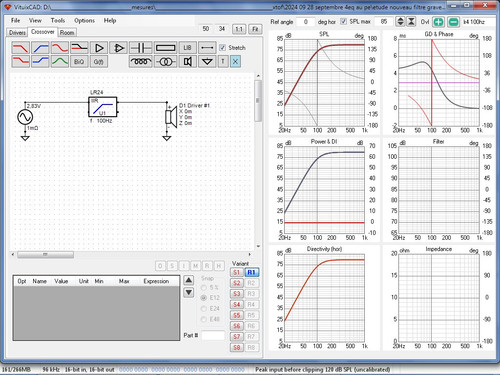The height and width of the screenshot is (375, 500).
Task: Add a red low-pass filter block
Action: 20,48
